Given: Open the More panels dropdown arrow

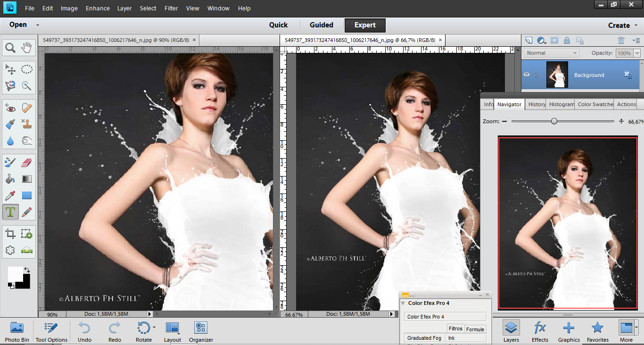Looking at the screenshot, I should (x=636, y=327).
